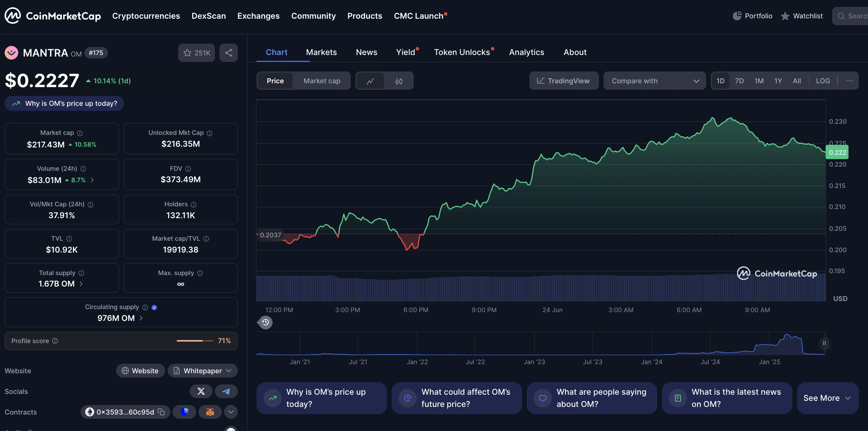
Task: Select line chart style
Action: (370, 81)
